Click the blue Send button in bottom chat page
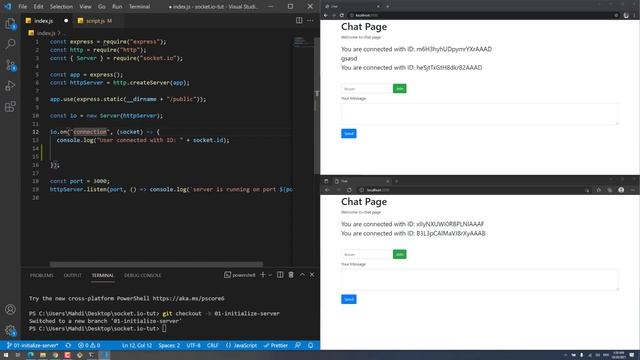Image resolution: width=640 pixels, height=360 pixels. 349,299
